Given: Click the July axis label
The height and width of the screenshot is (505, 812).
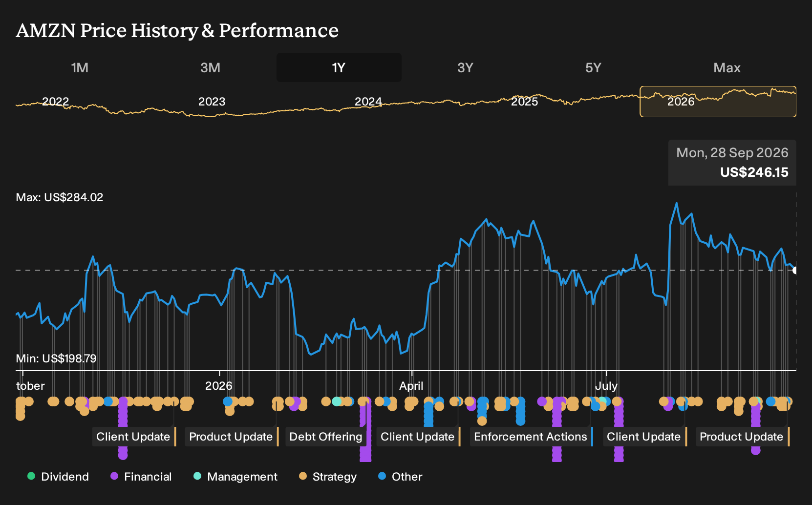Looking at the screenshot, I should click(x=606, y=386).
